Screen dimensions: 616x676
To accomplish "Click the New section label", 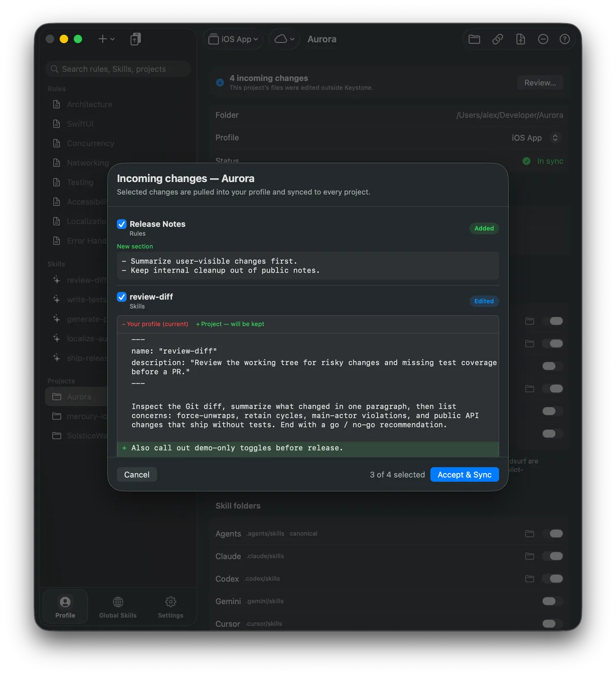I will click(135, 247).
